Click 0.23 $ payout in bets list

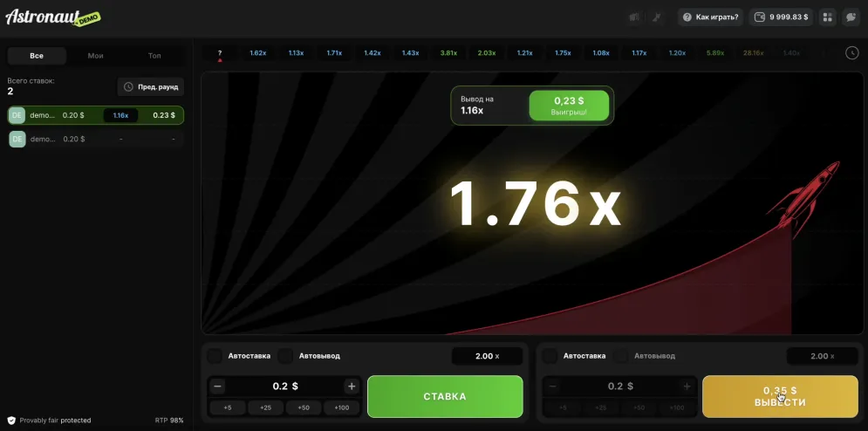click(x=164, y=115)
